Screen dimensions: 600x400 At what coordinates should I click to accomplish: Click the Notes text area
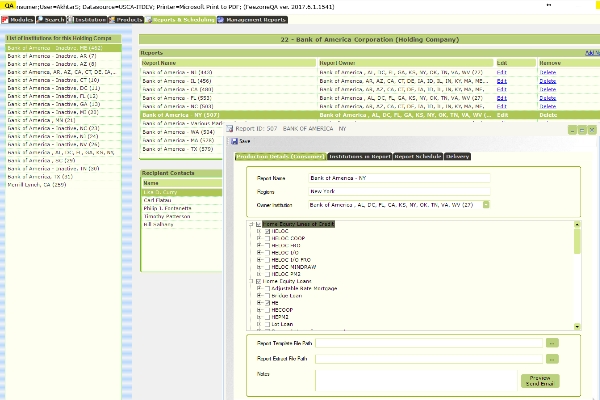[x=416, y=380]
